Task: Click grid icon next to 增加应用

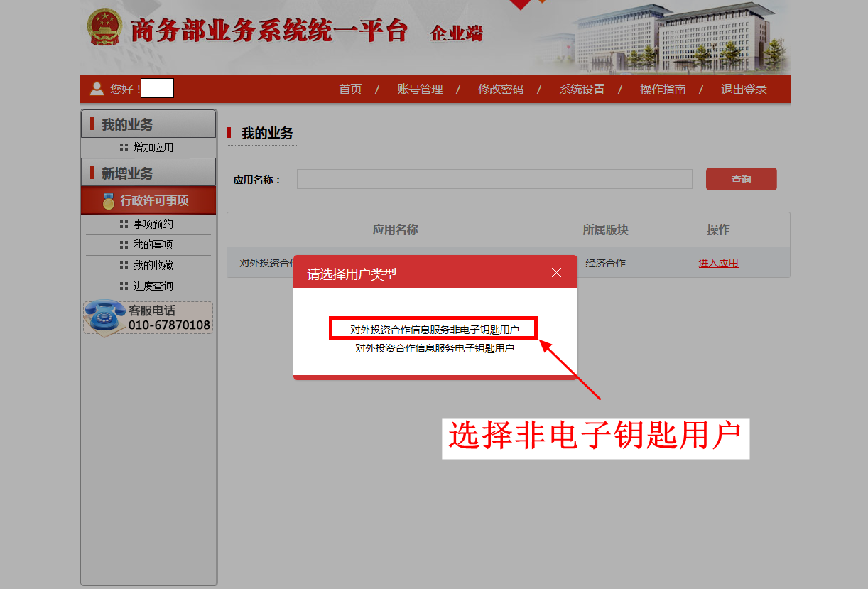Action: (124, 148)
